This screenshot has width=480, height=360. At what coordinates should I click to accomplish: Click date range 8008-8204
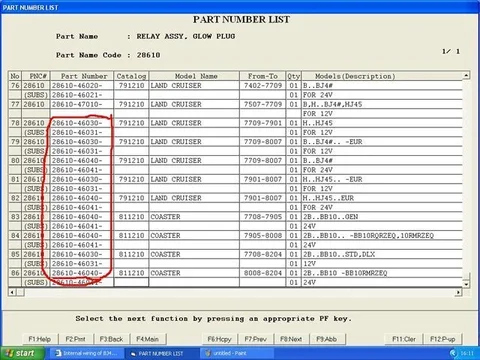263,273
